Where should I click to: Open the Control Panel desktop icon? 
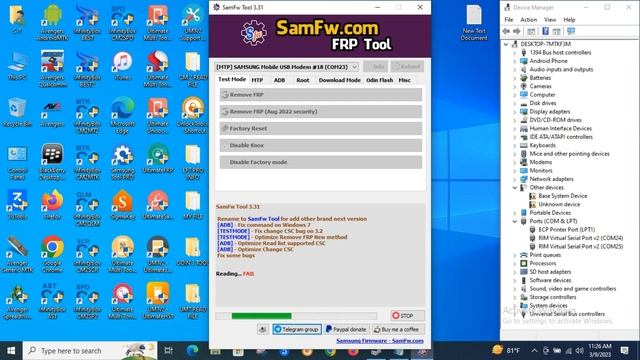click(x=17, y=162)
